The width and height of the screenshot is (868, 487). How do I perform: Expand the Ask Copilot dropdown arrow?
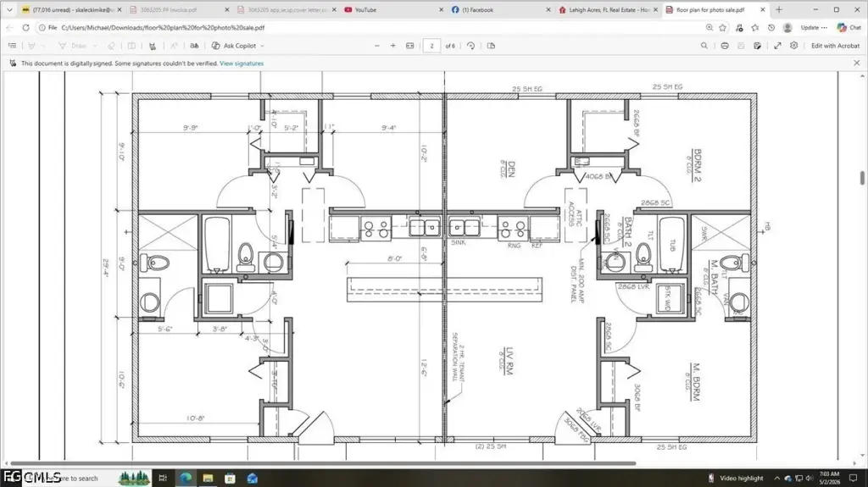[x=263, y=46]
